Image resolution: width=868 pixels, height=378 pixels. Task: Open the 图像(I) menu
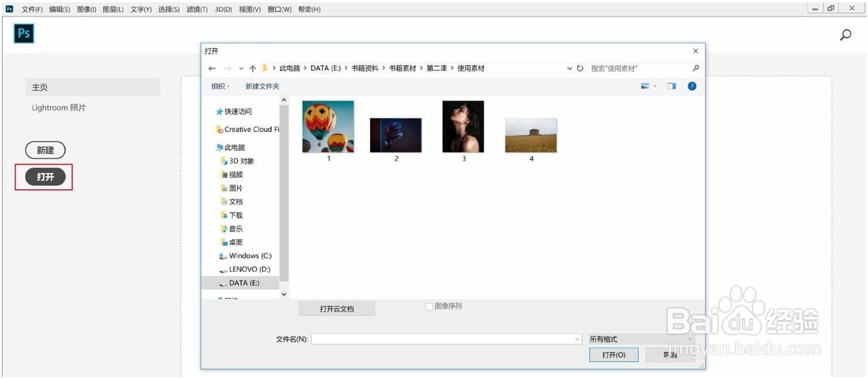(87, 10)
